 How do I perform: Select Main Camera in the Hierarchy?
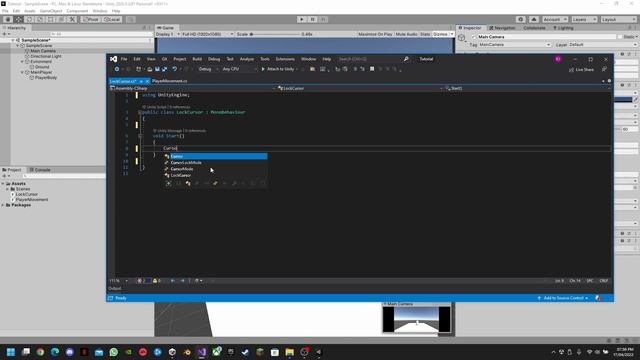pos(43,51)
